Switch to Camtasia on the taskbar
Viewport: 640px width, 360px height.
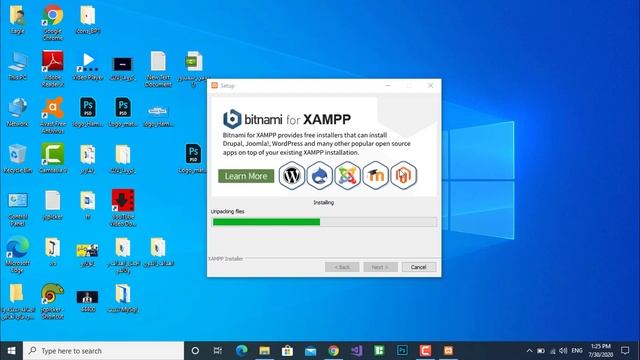pyautogui.click(x=425, y=351)
